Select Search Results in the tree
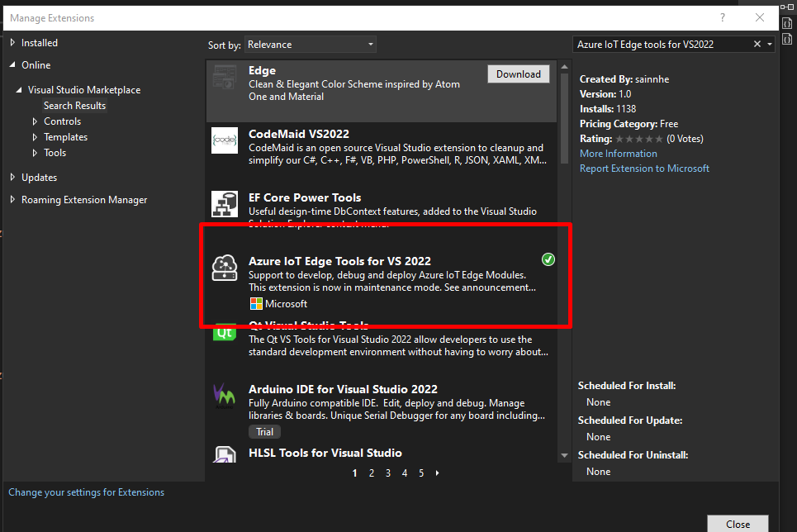Viewport: 797px width, 532px height. pos(74,106)
